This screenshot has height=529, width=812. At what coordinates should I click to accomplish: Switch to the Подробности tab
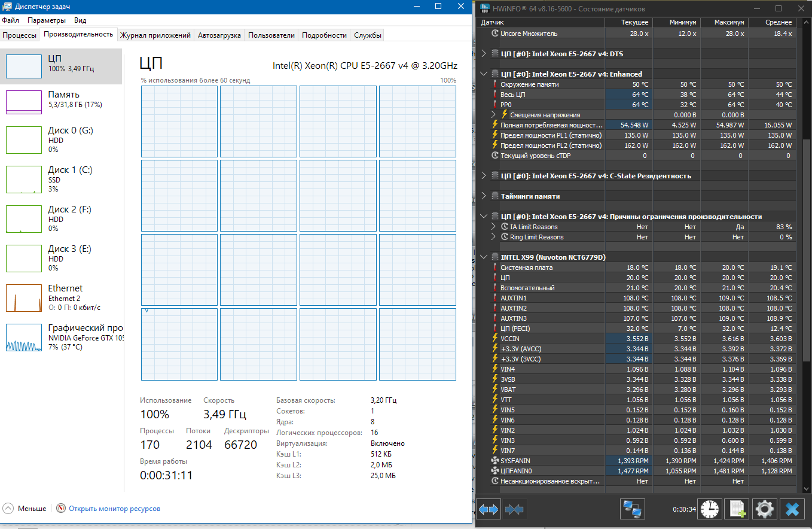[x=325, y=35]
